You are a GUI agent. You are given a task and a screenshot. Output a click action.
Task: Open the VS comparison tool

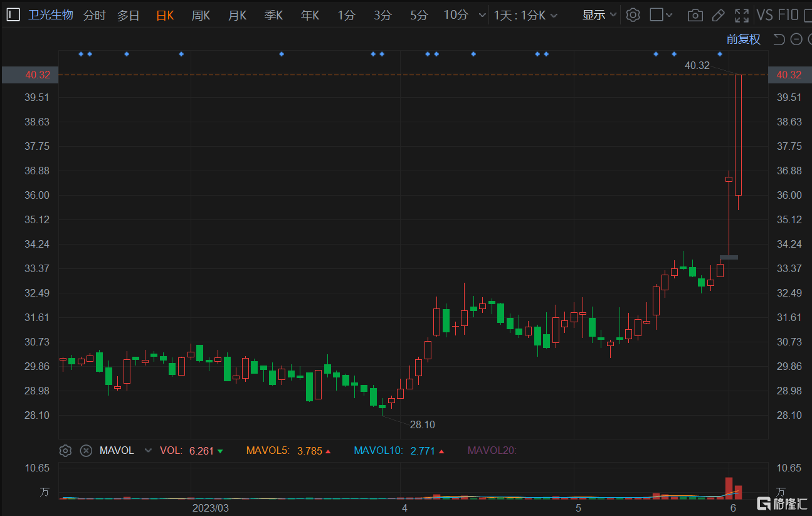764,15
